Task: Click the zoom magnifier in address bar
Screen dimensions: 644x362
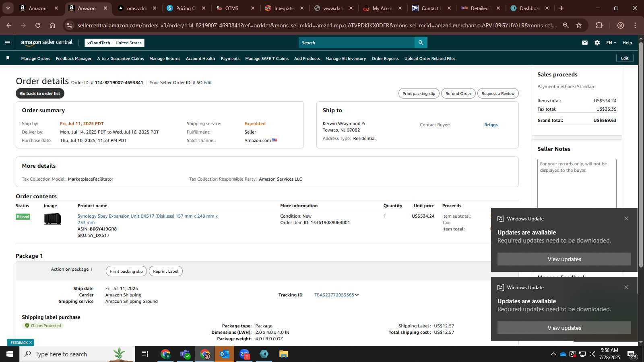Action: pyautogui.click(x=566, y=25)
